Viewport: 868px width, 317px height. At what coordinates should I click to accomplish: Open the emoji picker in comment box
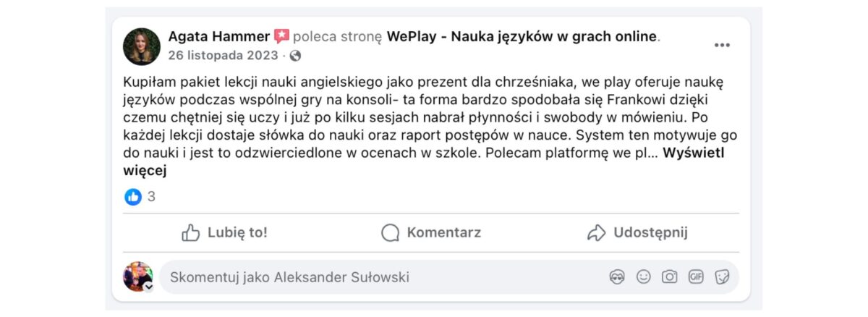click(643, 277)
